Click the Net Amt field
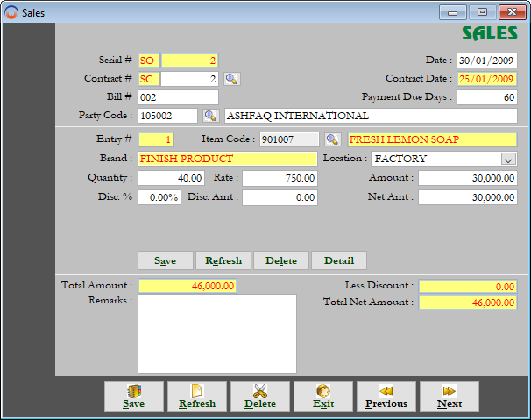Image resolution: width=531 pixels, height=420 pixels. pyautogui.click(x=468, y=197)
